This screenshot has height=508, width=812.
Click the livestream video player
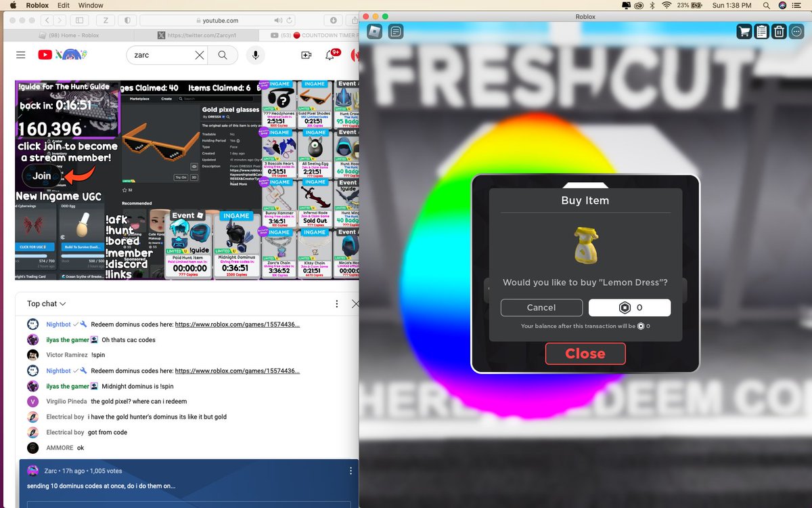(x=187, y=180)
